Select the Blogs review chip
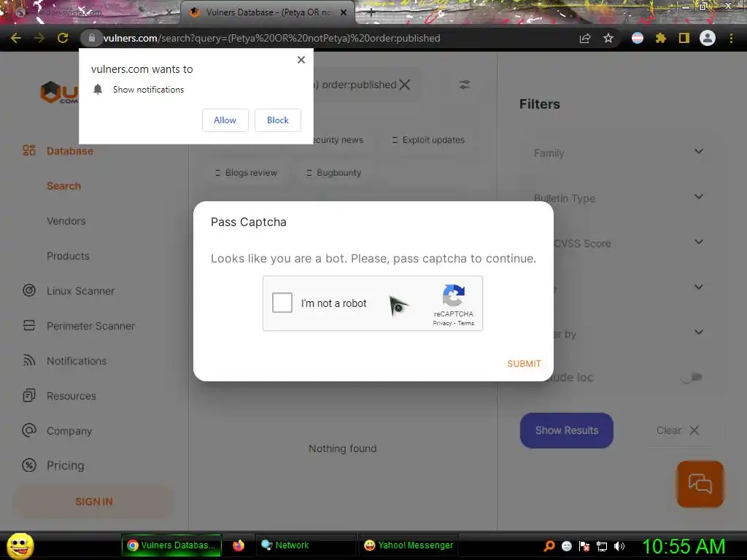Image resolution: width=747 pixels, height=560 pixels. pyautogui.click(x=247, y=172)
